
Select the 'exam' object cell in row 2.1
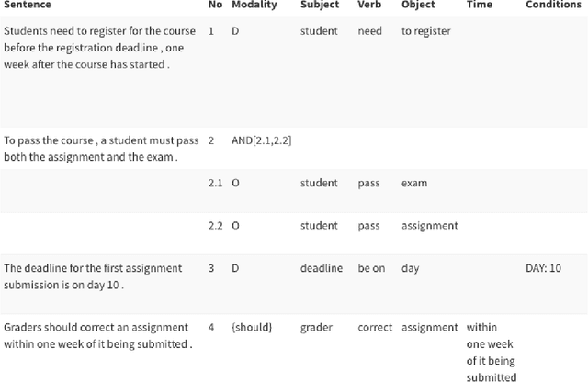(x=414, y=183)
